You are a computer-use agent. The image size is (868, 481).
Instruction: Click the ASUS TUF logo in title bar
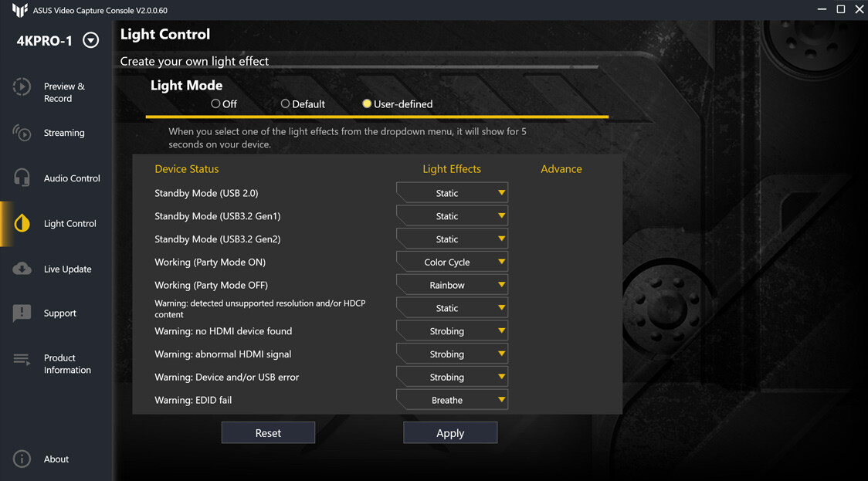pyautogui.click(x=20, y=10)
